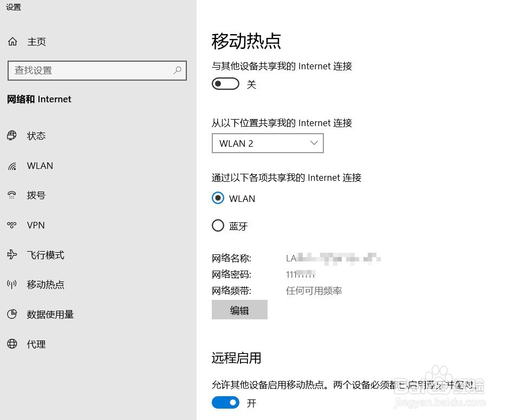This screenshot has height=420, width=514.
Task: Select the 状态 (Status) sidebar icon
Action: pyautogui.click(x=12, y=136)
